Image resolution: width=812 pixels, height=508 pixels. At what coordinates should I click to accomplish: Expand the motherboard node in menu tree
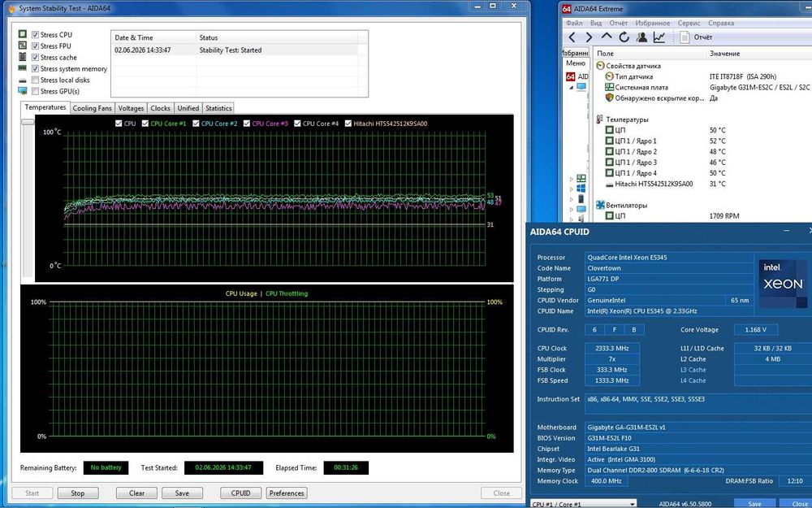click(571, 179)
